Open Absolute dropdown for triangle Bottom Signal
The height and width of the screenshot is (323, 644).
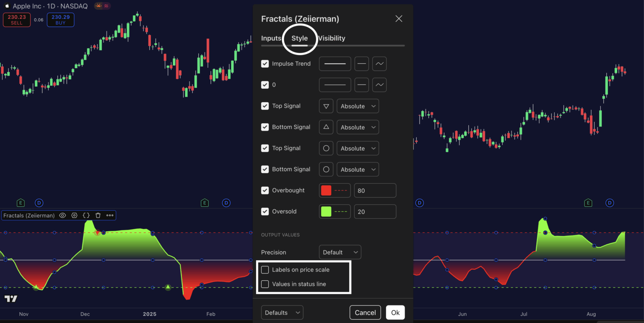[358, 127]
